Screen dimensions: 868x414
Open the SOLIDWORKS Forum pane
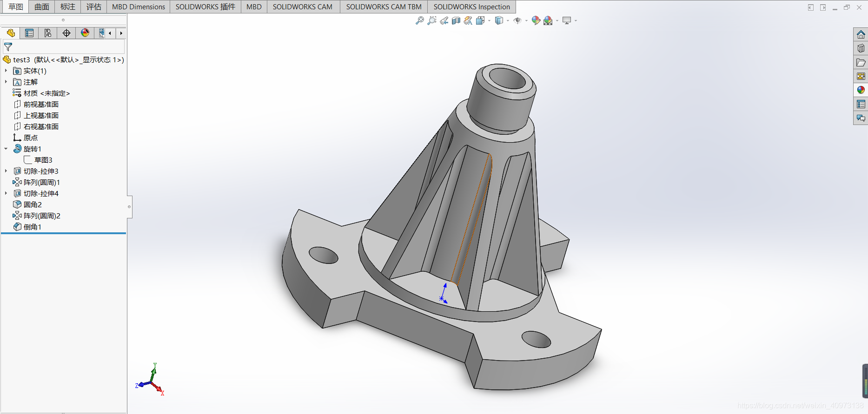tap(861, 118)
